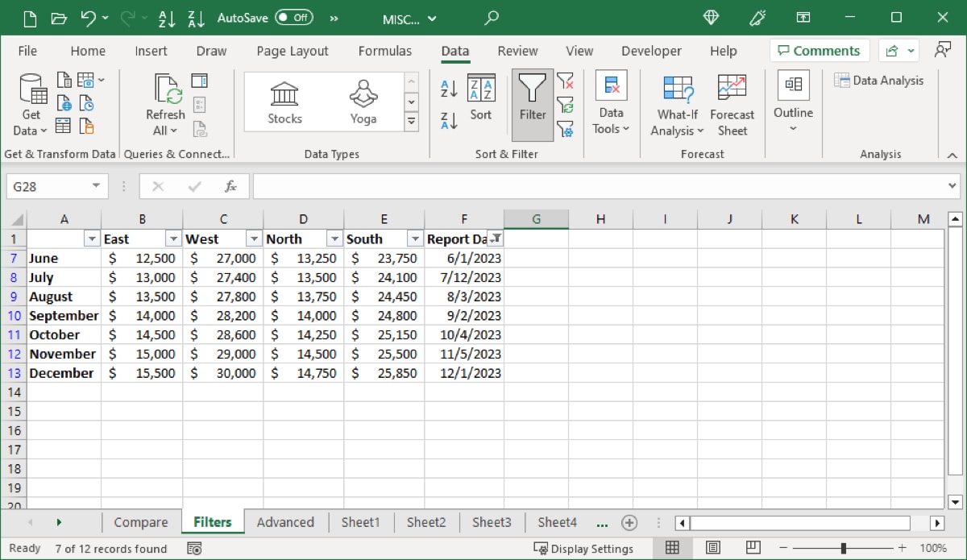Switch to the Formulas ribbon tab
The height and width of the screenshot is (560, 967).
[385, 50]
